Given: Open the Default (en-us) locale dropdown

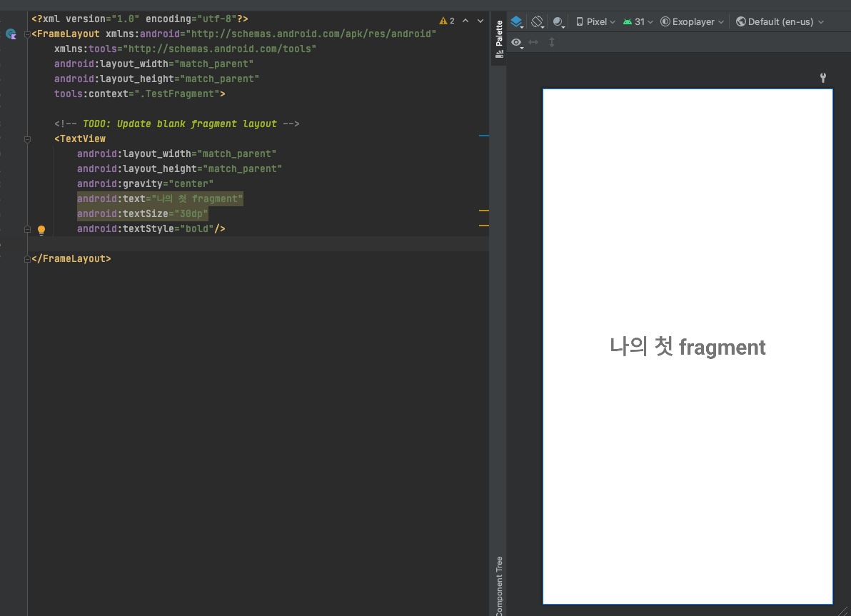Looking at the screenshot, I should point(780,21).
